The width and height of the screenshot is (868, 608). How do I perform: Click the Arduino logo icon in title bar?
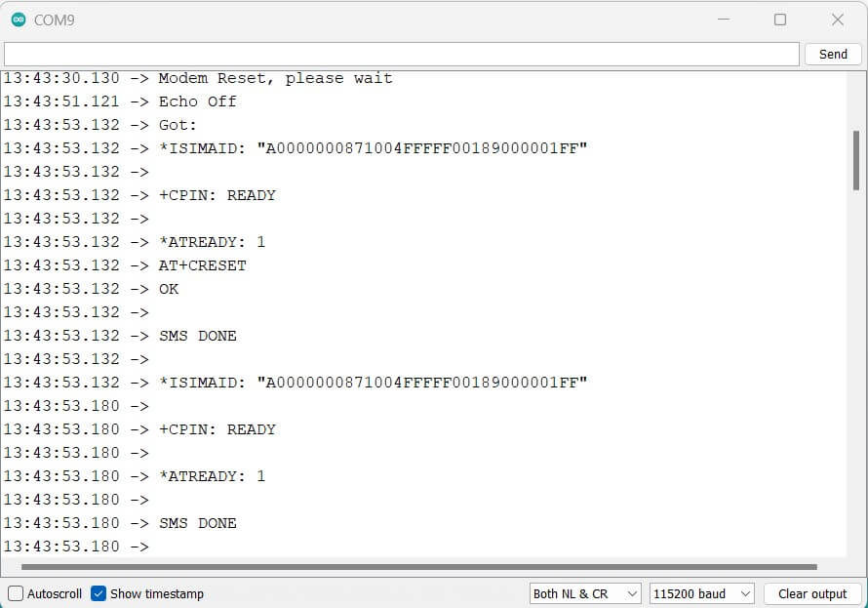[x=19, y=20]
